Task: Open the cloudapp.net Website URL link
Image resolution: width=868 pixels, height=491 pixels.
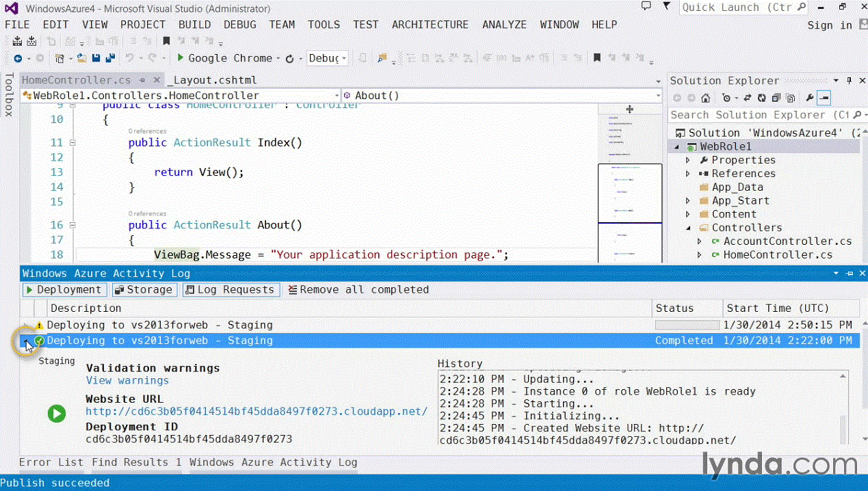Action: [257, 412]
